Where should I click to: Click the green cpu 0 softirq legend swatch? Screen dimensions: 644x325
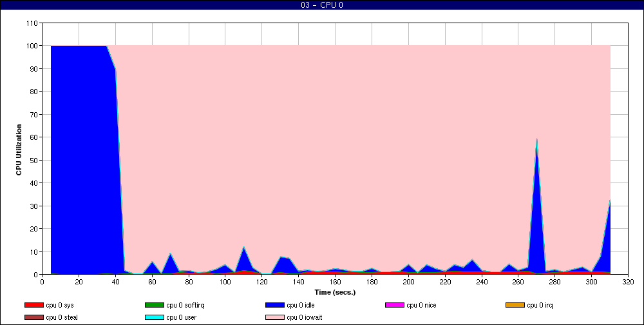tap(154, 305)
